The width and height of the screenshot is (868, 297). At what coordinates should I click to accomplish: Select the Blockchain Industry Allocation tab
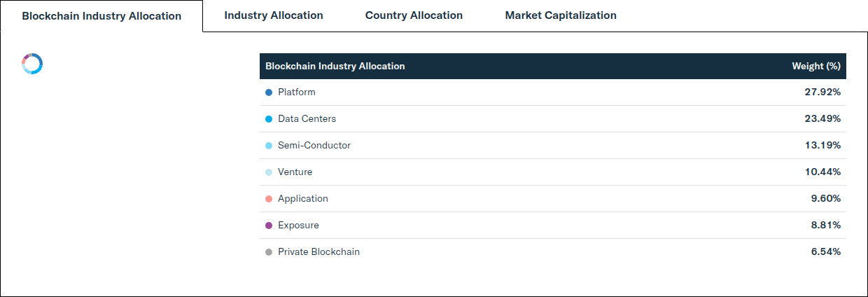tap(101, 16)
